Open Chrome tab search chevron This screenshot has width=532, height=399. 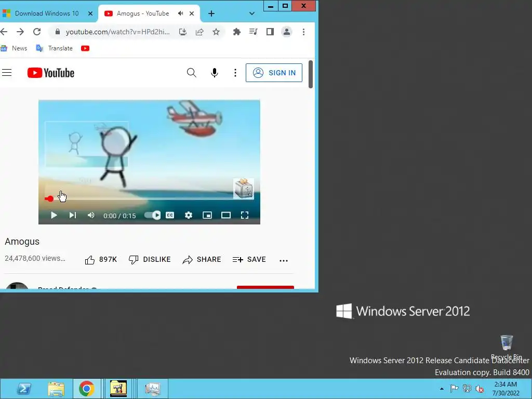252,14
